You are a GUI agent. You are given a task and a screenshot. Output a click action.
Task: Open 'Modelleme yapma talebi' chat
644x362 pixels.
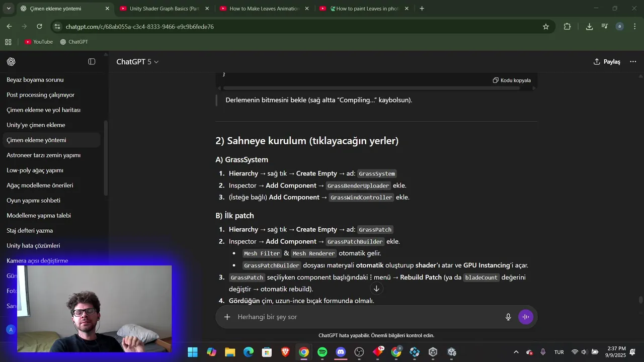pos(50,215)
